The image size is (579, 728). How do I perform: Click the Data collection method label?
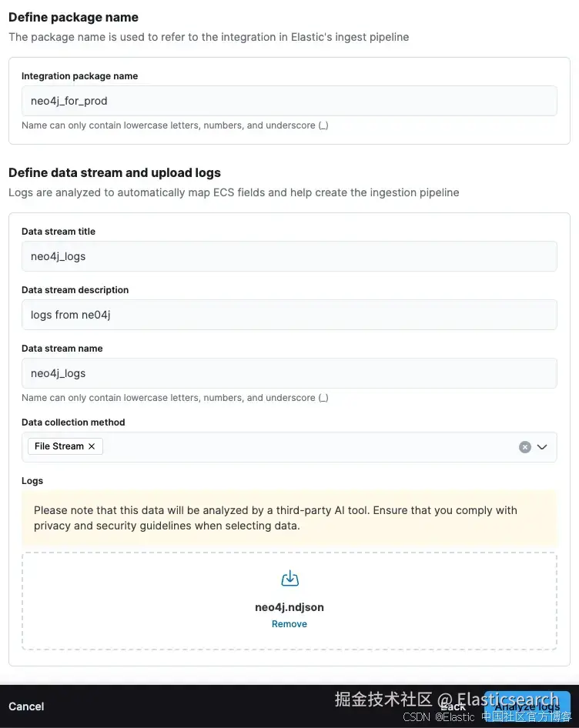[73, 422]
